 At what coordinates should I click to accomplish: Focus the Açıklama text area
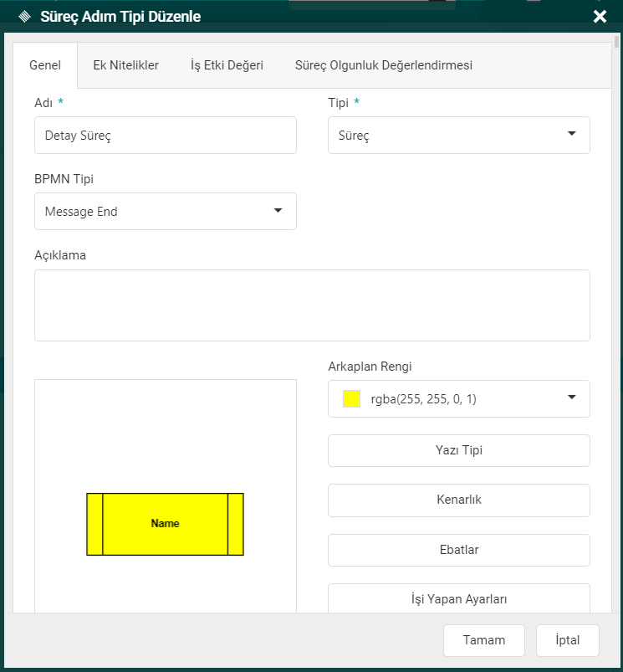coord(312,305)
